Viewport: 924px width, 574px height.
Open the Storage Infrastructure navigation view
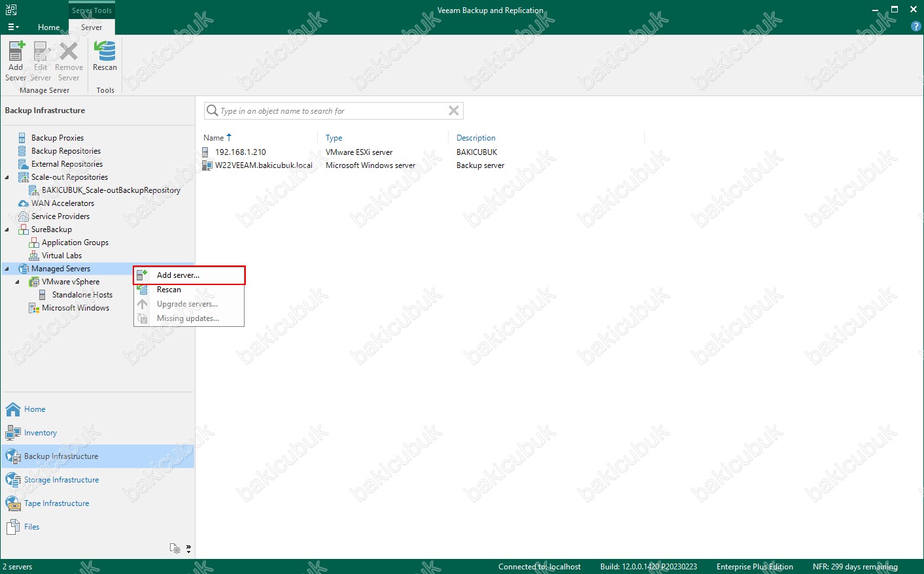click(x=97, y=480)
